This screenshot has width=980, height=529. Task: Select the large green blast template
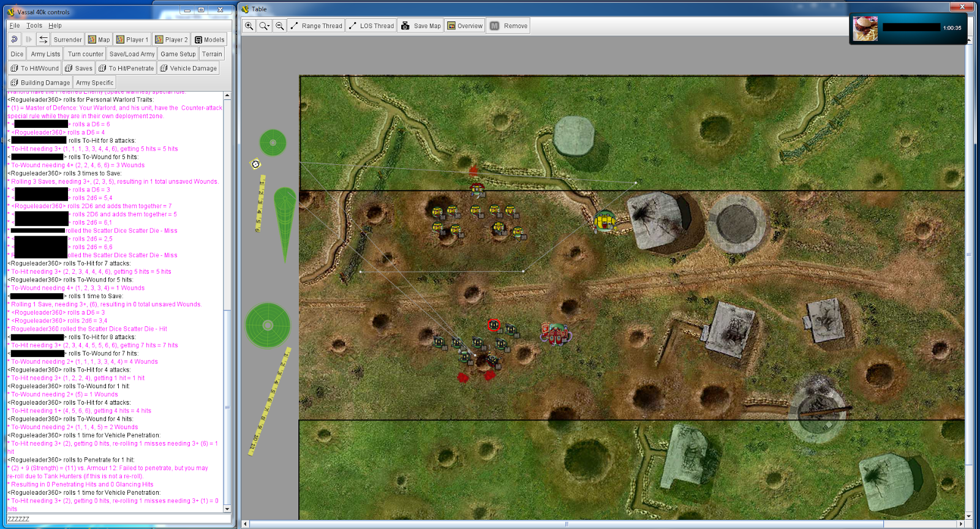pos(268,325)
